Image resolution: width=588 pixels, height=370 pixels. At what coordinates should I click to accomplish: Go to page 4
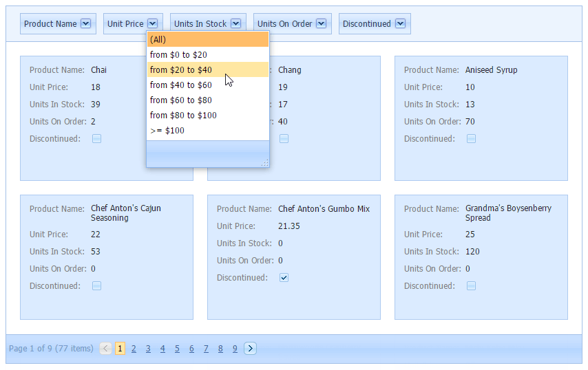(162, 349)
